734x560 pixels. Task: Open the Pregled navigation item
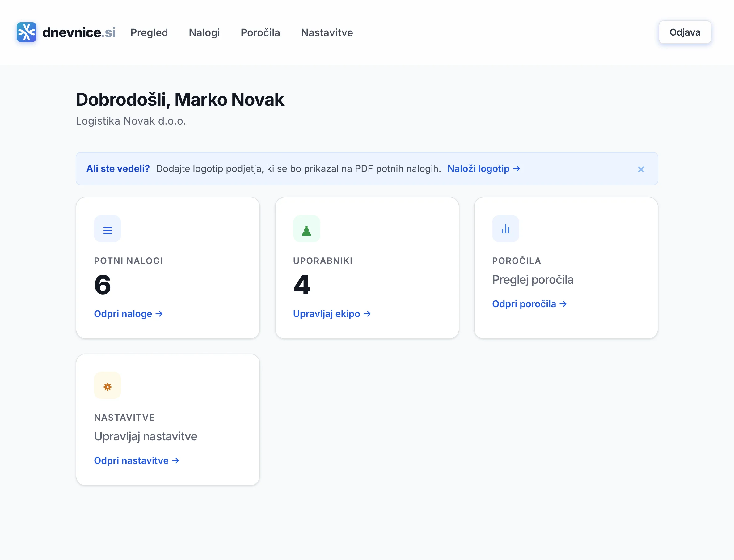pyautogui.click(x=149, y=33)
